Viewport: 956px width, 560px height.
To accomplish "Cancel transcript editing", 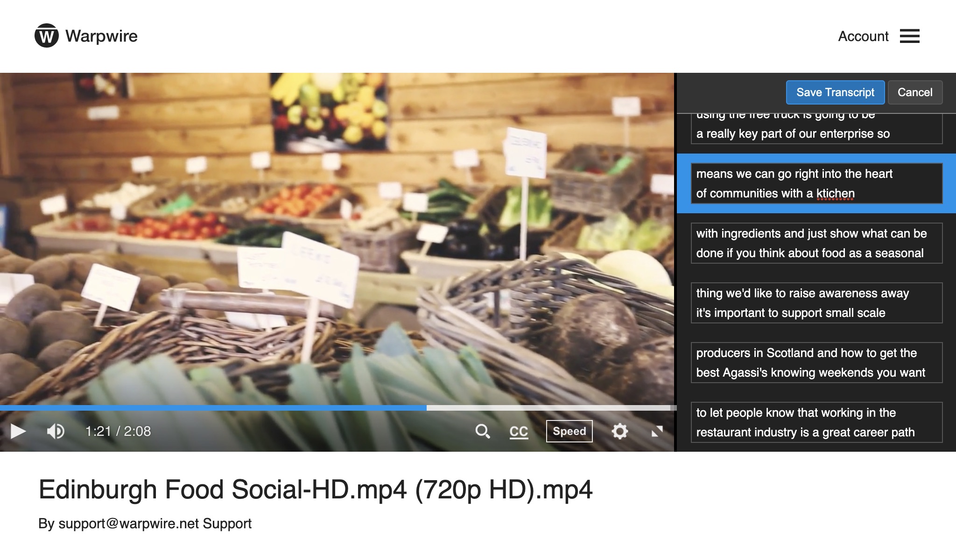I will point(914,92).
